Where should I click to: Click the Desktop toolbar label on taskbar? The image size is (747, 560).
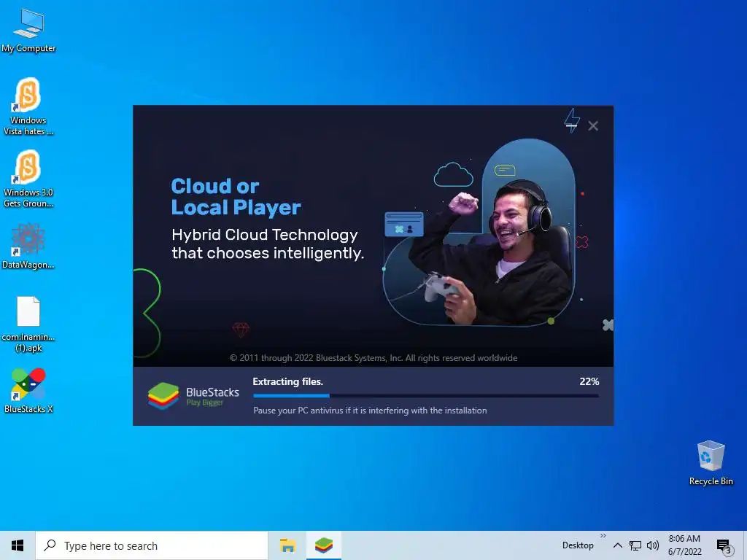(x=578, y=545)
